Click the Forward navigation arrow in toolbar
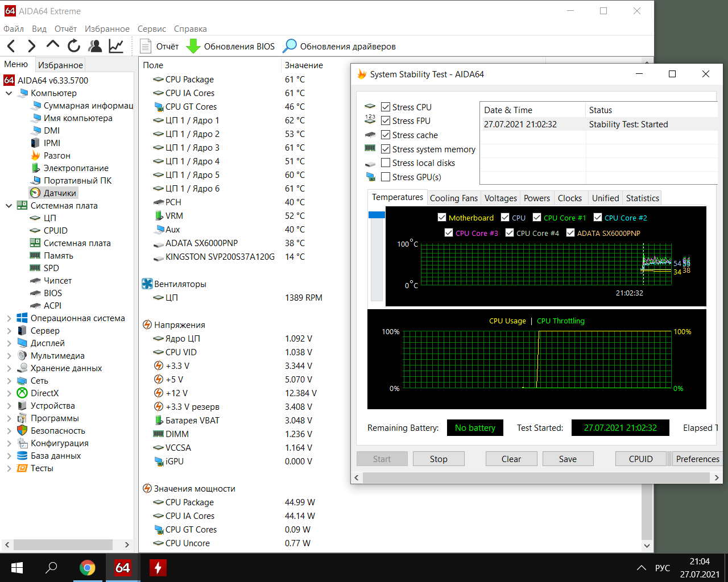This screenshot has width=728, height=582. [32, 46]
